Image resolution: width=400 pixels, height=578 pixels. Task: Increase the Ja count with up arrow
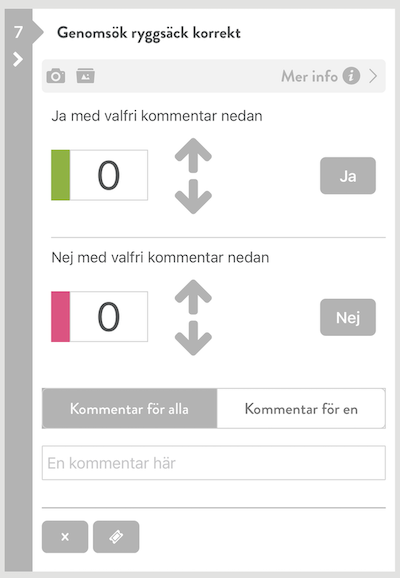(193, 155)
